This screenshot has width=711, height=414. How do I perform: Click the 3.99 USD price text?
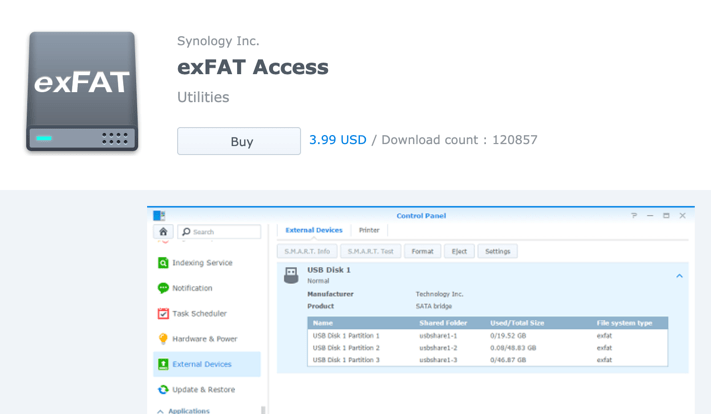(337, 140)
